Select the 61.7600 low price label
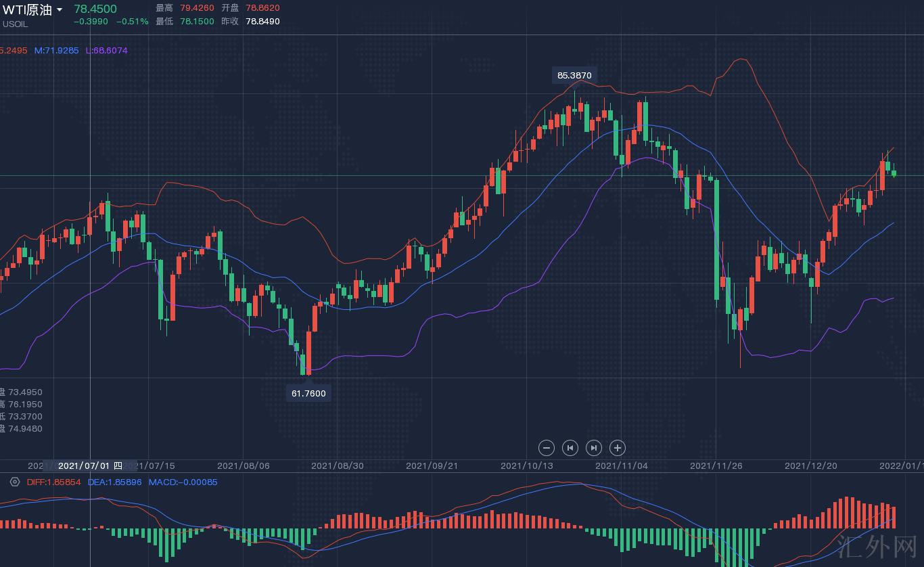Screen dimensions: 924x567 (x=308, y=393)
